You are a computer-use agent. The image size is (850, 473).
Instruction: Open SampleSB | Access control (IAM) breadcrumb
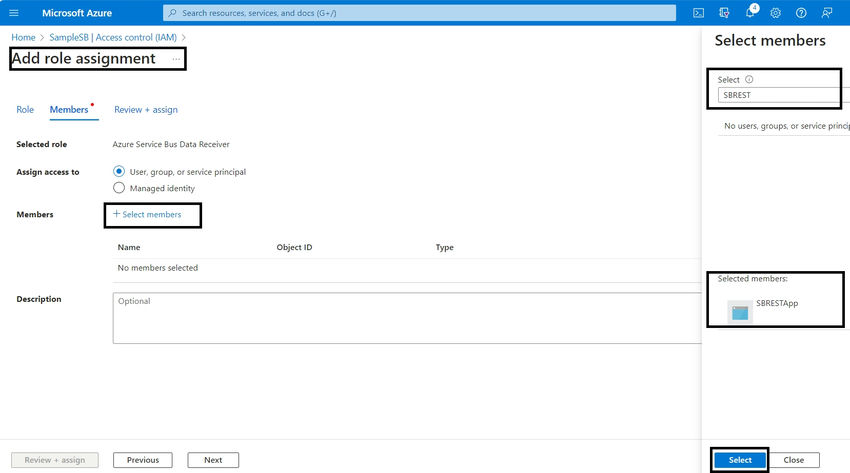click(x=113, y=37)
